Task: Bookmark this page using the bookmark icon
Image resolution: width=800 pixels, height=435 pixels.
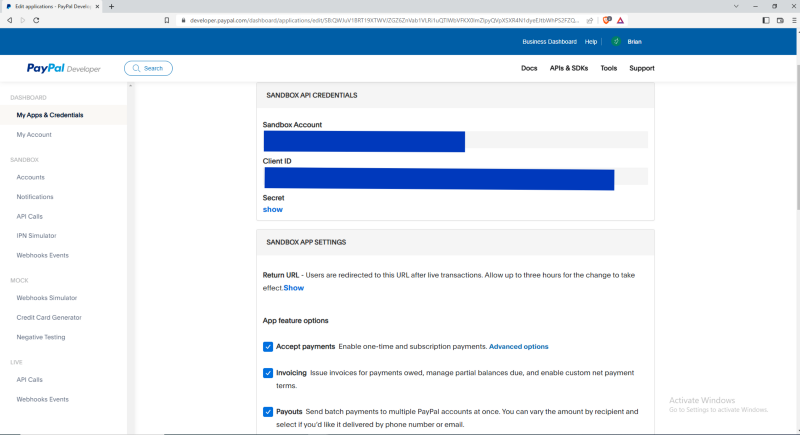Action: [x=167, y=20]
